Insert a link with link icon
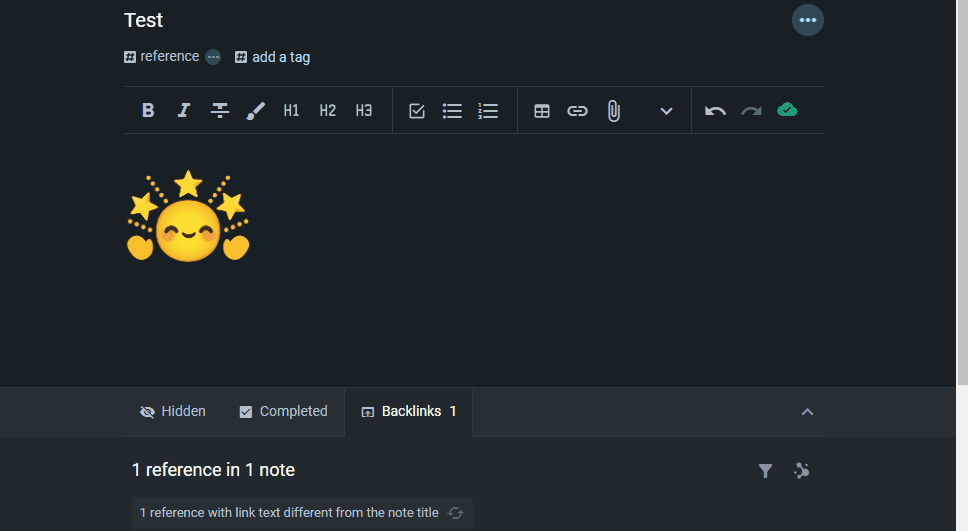The width and height of the screenshot is (968, 531). pyautogui.click(x=578, y=111)
